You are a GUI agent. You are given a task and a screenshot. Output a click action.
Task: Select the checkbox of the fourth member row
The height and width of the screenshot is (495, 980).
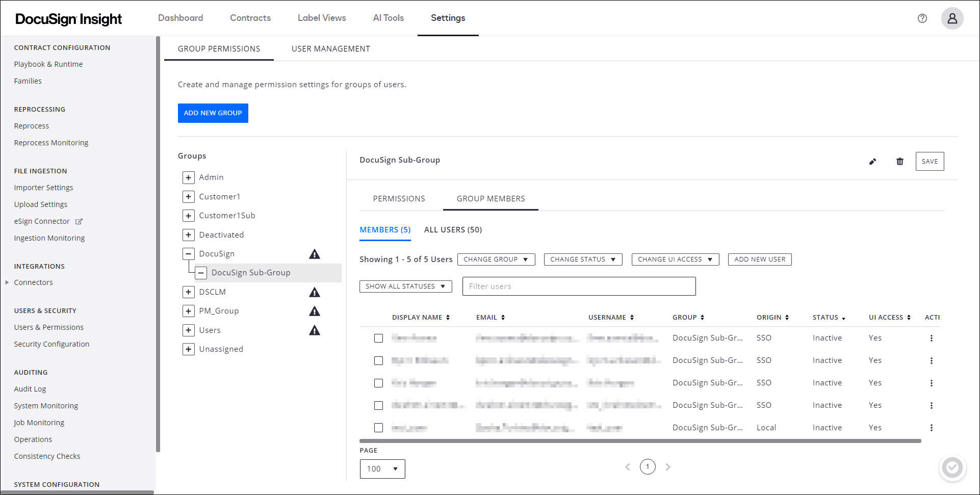378,405
